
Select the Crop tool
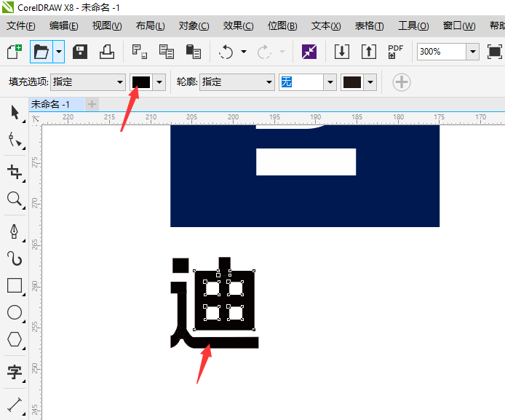point(15,172)
